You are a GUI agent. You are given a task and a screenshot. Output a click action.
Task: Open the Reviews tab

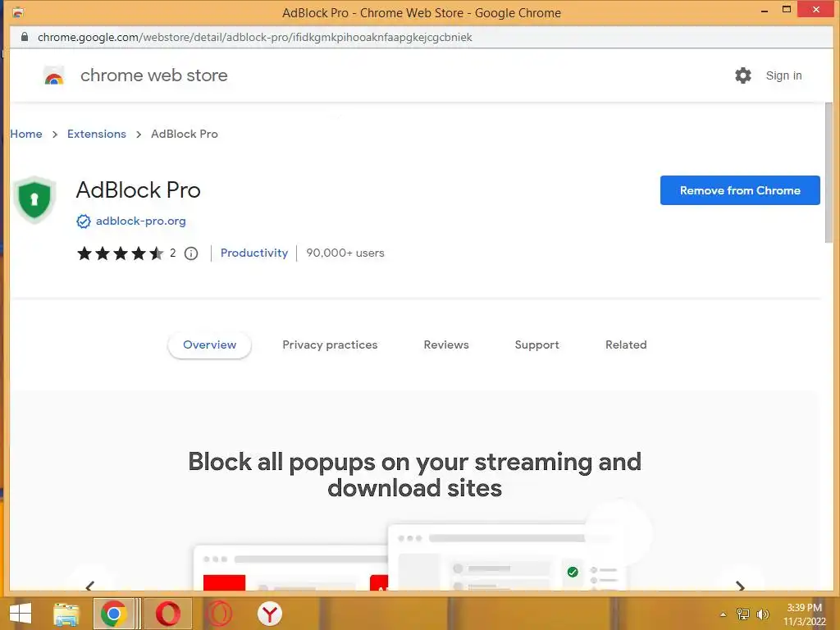446,345
